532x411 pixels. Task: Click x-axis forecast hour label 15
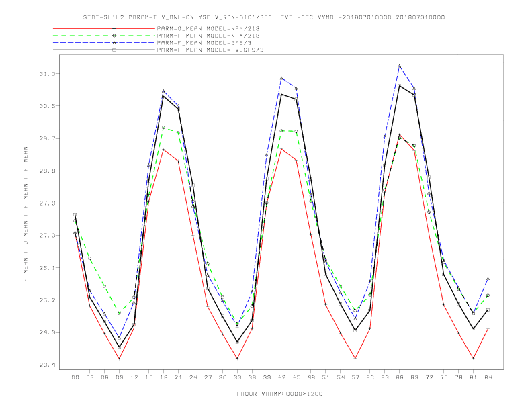coord(149,377)
